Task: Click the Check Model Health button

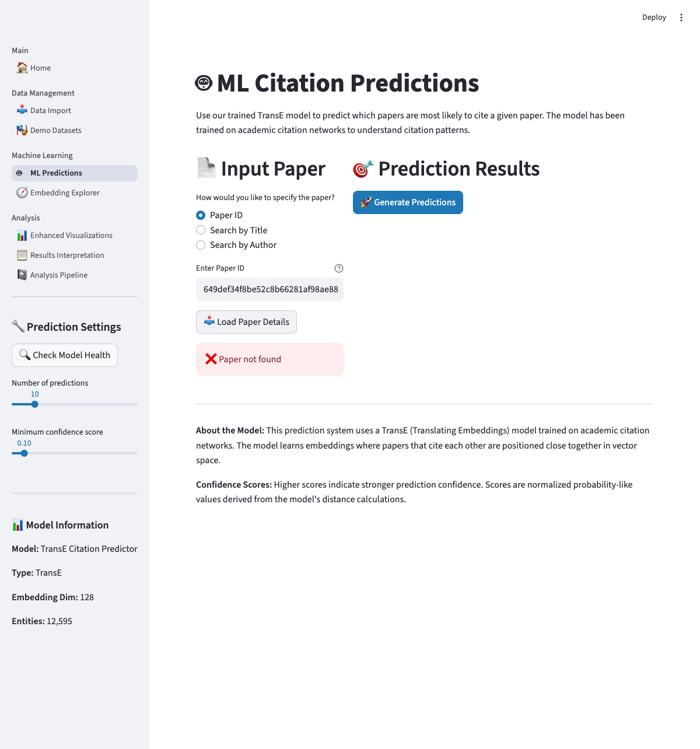Action: point(65,355)
